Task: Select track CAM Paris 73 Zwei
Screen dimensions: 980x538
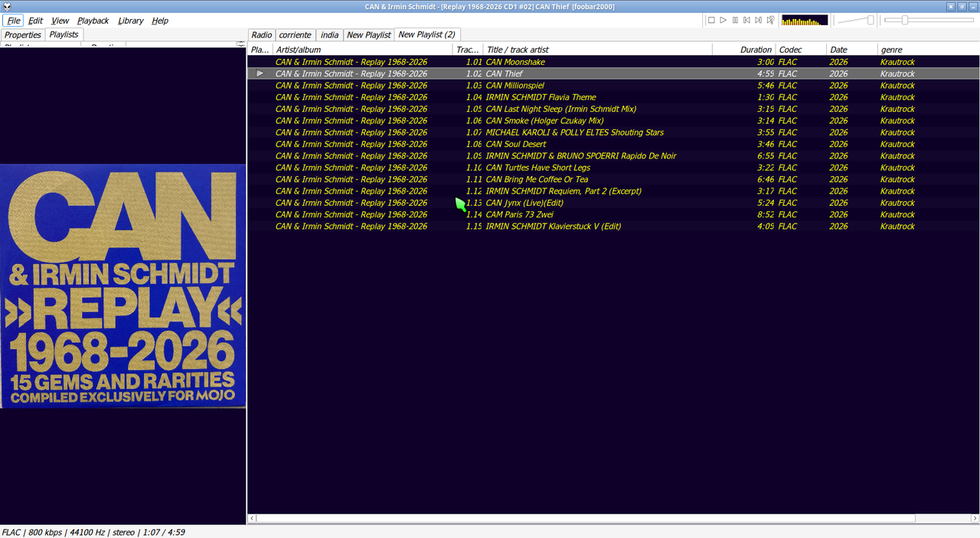Action: click(613, 214)
